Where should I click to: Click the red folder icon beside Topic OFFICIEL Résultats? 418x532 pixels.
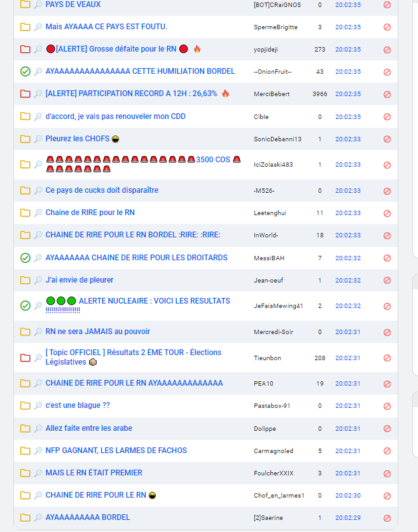pyautogui.click(x=25, y=358)
